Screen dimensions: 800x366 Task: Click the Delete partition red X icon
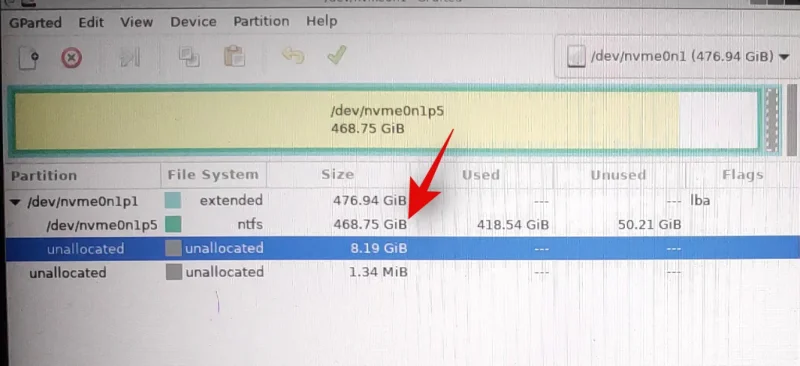(71, 58)
